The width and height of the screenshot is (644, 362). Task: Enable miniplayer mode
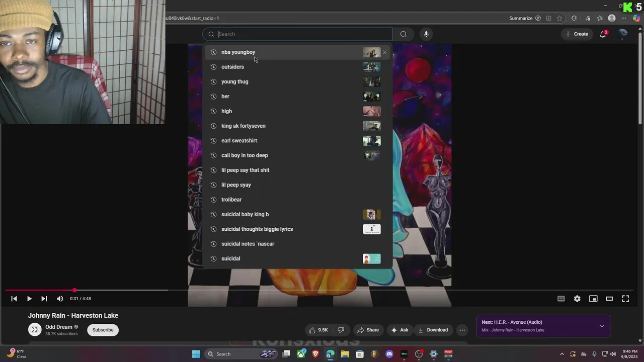[x=593, y=299]
